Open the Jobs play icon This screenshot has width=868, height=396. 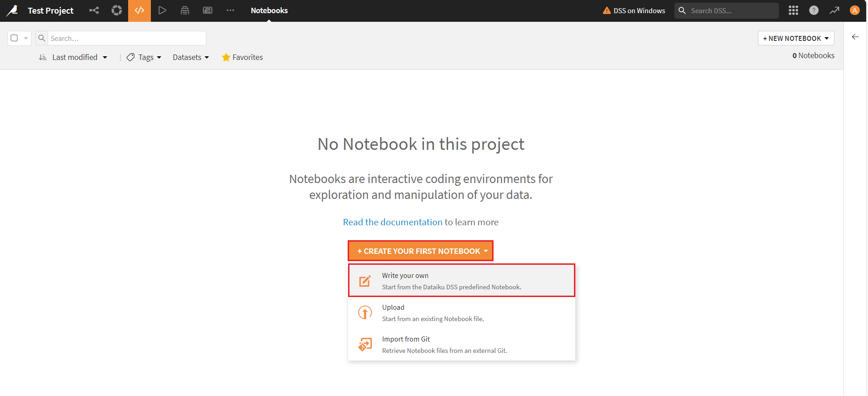tap(162, 10)
